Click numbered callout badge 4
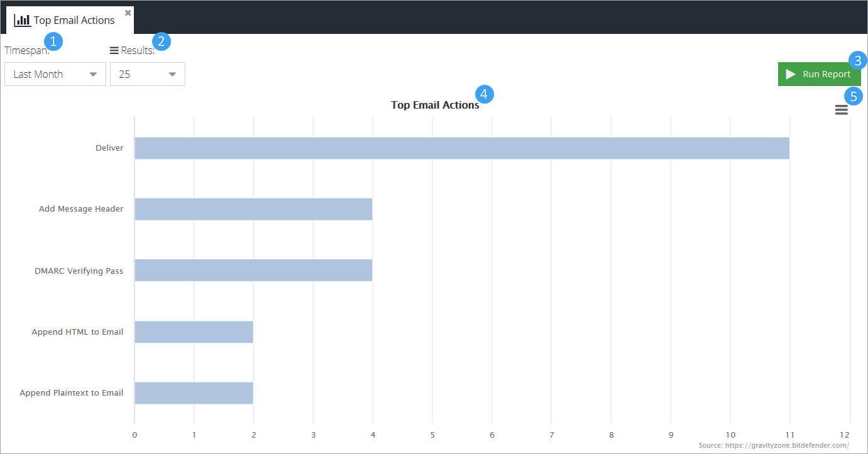This screenshot has height=454, width=868. pyautogui.click(x=485, y=94)
